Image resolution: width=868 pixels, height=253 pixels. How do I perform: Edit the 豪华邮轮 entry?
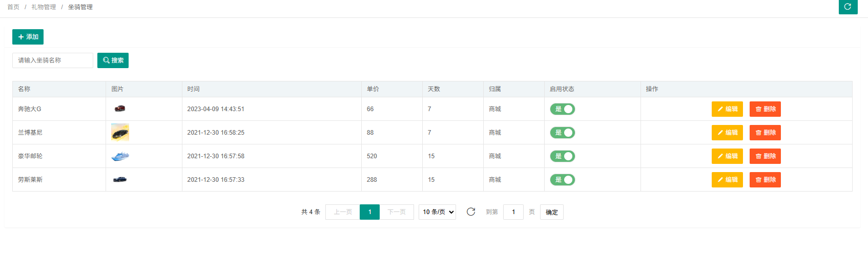point(727,156)
